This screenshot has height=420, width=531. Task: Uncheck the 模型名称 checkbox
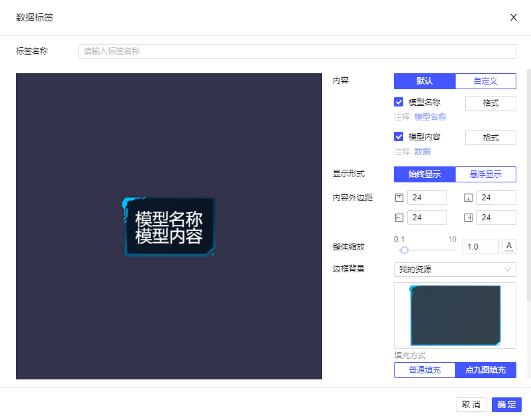(x=399, y=103)
